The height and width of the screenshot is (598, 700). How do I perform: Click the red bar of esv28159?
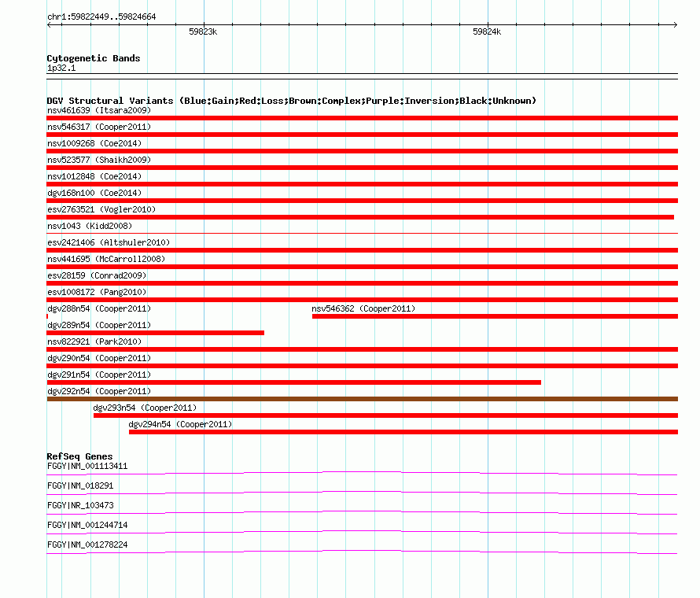click(x=362, y=283)
